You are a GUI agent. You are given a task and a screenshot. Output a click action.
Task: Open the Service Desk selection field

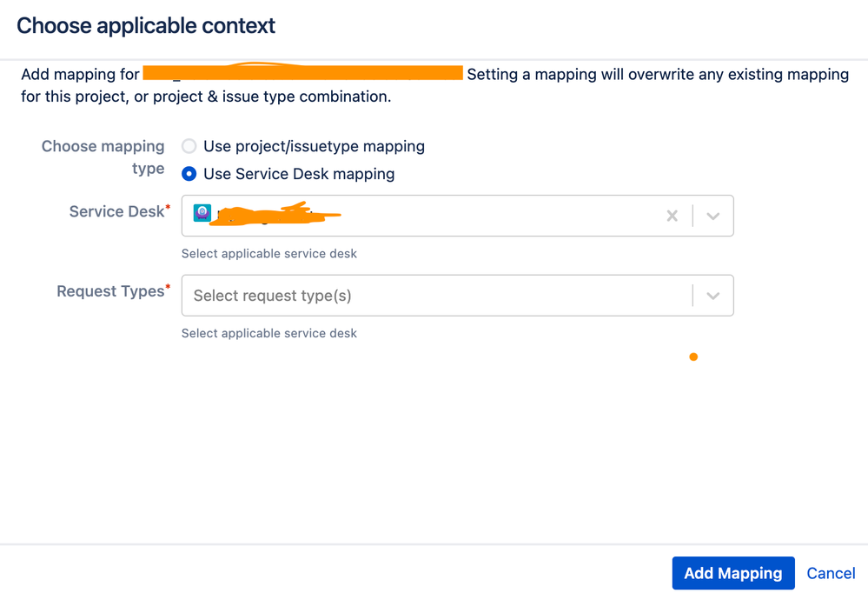[434, 216]
